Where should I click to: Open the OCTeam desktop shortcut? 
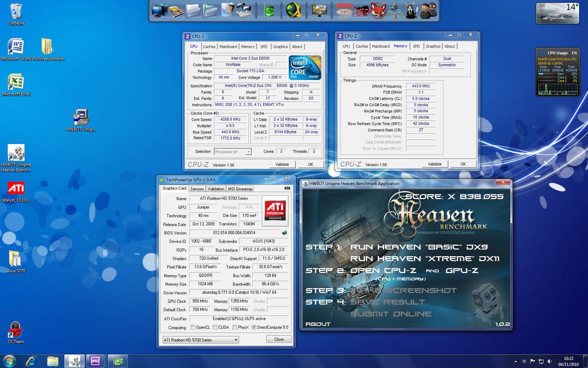tap(16, 333)
